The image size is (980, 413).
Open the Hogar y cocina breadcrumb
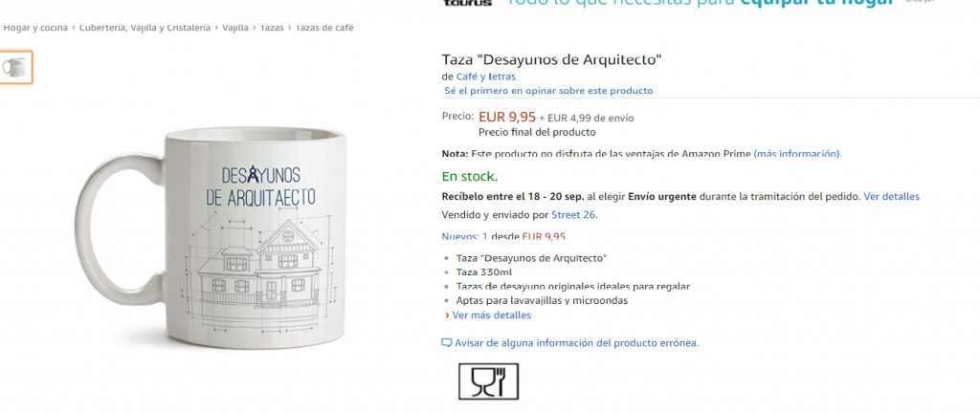[x=35, y=28]
